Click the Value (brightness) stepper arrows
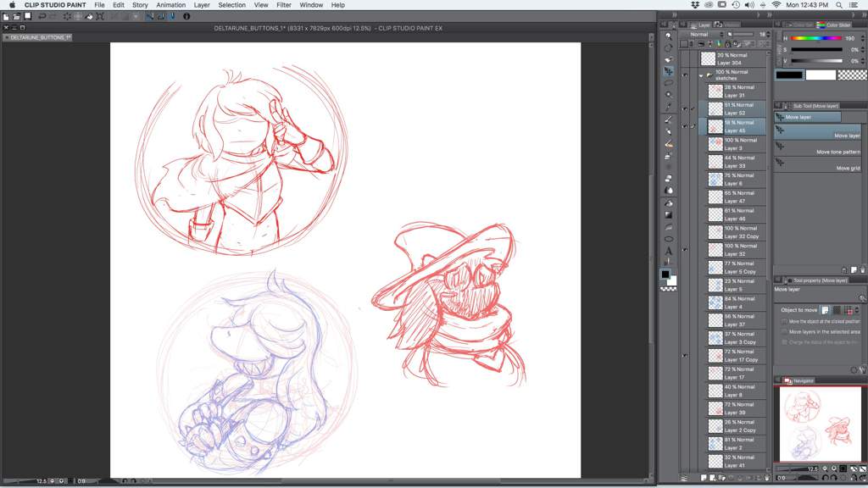This screenshot has height=488, width=868. [x=863, y=61]
